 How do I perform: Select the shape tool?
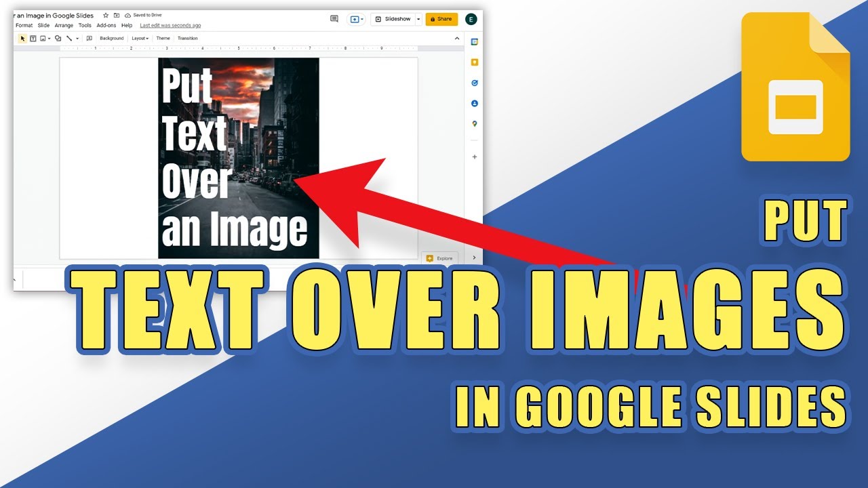[x=58, y=39]
